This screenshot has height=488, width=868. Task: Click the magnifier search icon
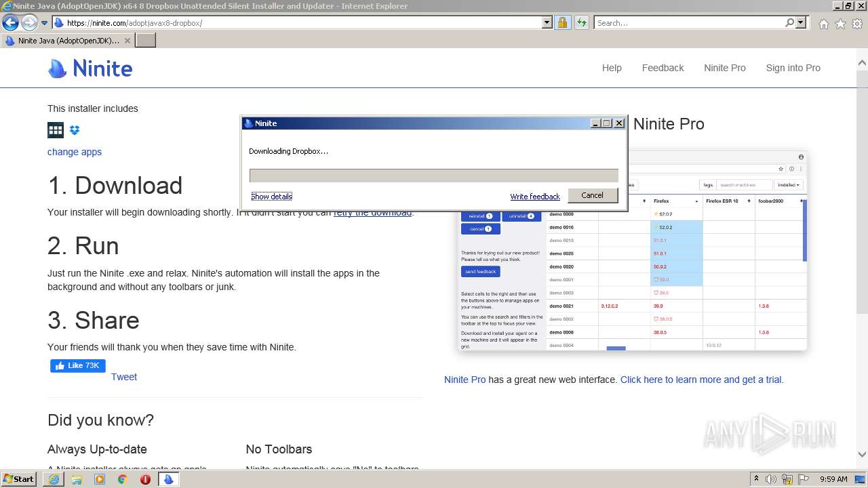click(789, 22)
